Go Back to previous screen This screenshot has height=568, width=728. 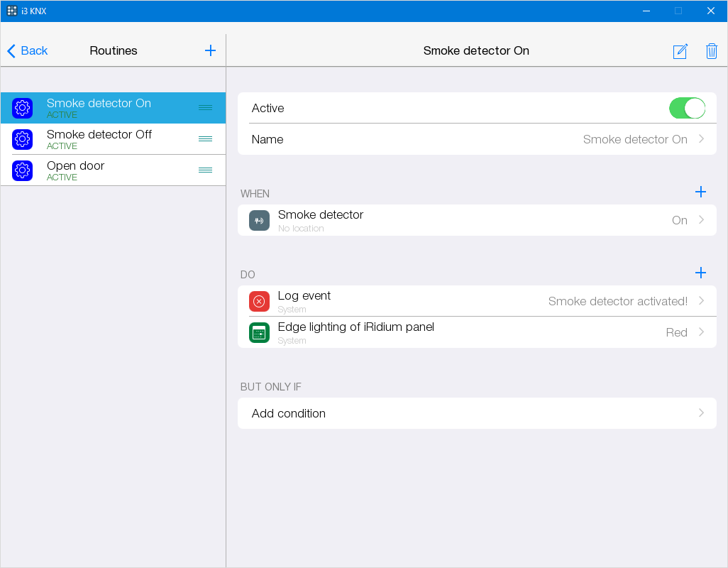(28, 50)
